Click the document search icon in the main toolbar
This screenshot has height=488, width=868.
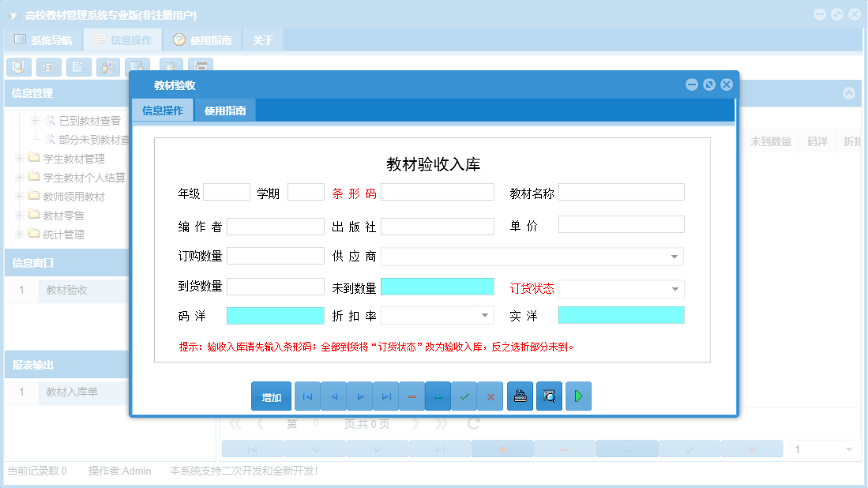click(x=18, y=67)
